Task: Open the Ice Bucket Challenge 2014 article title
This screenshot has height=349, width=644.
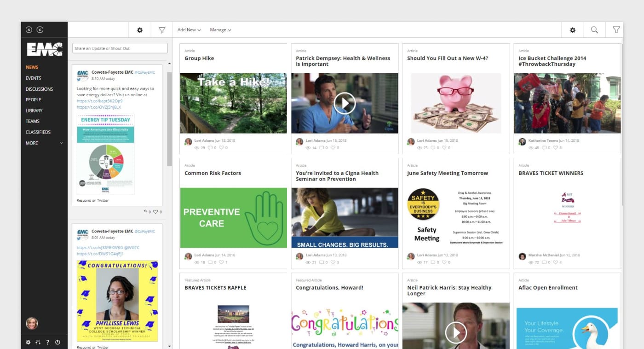Action: click(552, 61)
